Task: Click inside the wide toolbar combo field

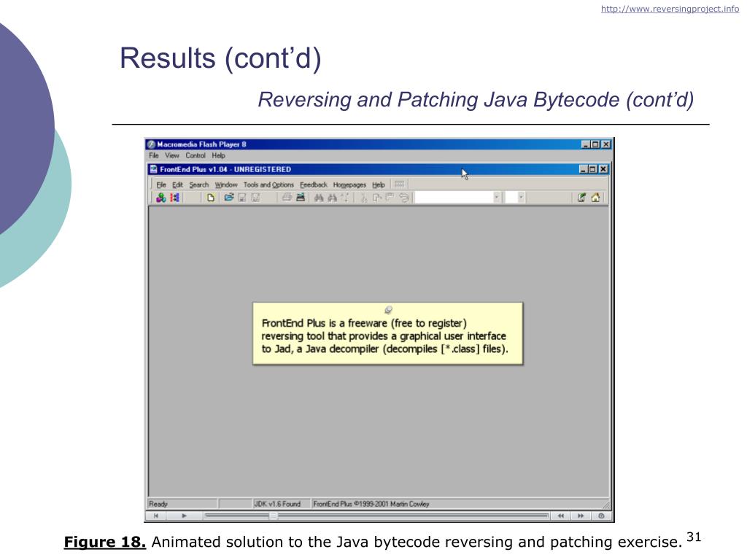Action: 454,197
